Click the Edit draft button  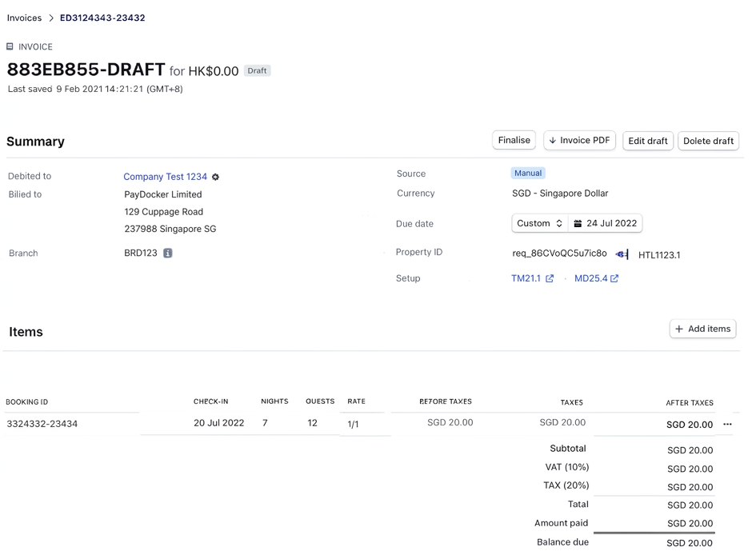coord(647,141)
